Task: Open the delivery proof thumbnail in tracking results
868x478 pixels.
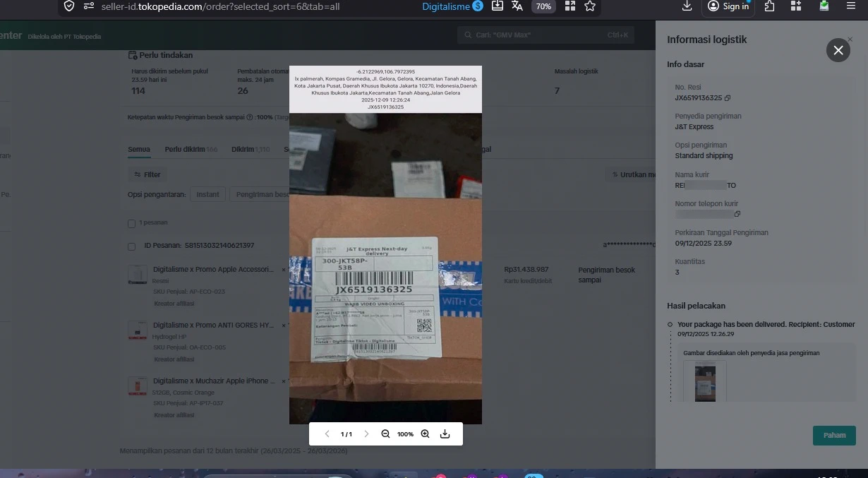Action: pos(705,382)
